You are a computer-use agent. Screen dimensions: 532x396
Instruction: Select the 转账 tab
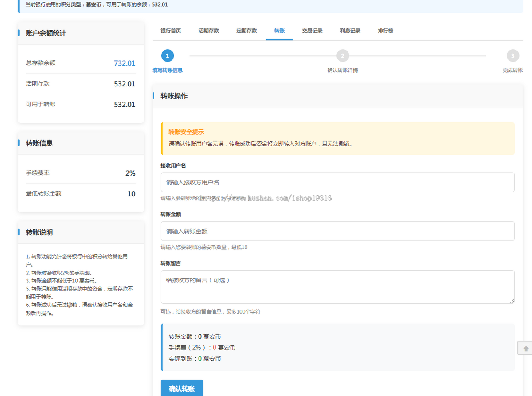tap(279, 31)
